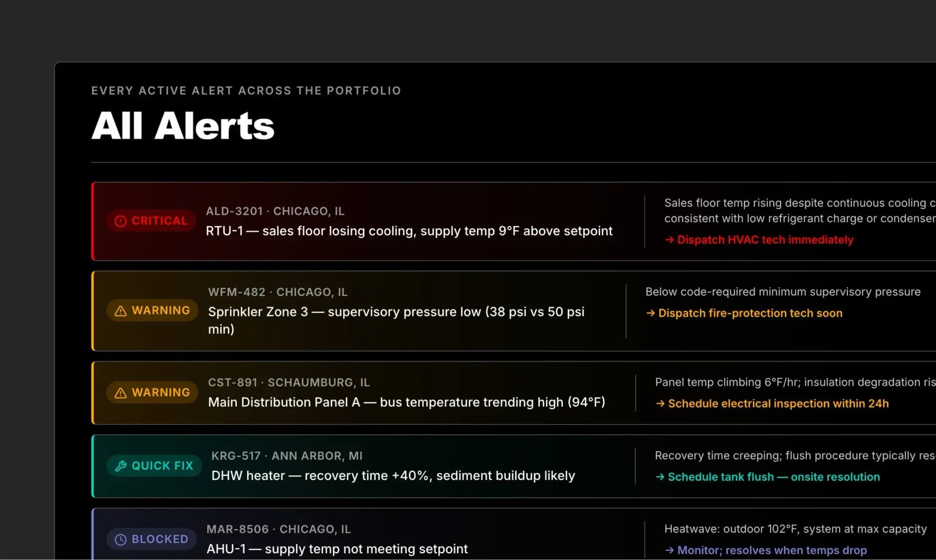Click the WFM-482 · CHICAGO, IL label
The height and width of the screenshot is (560, 936).
point(278,292)
